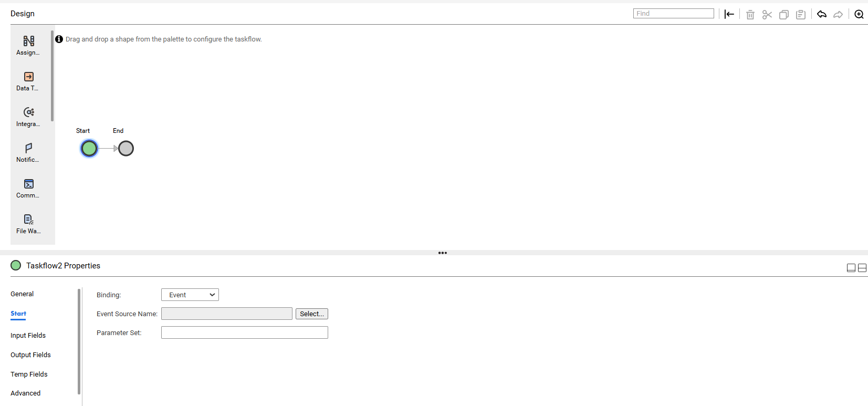Open the Advanced properties tab

pos(25,393)
